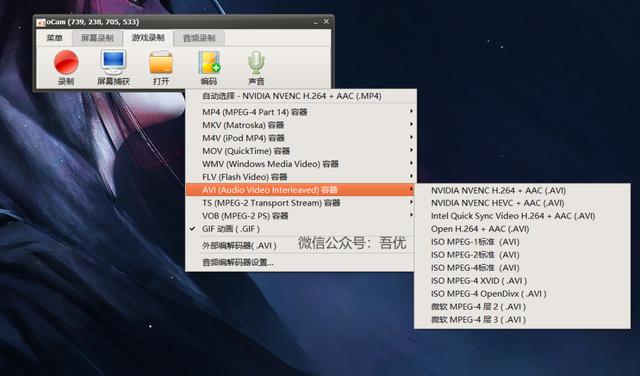
Task: Expand the WMV (Windows Media Video) submenu
Action: coord(301,164)
